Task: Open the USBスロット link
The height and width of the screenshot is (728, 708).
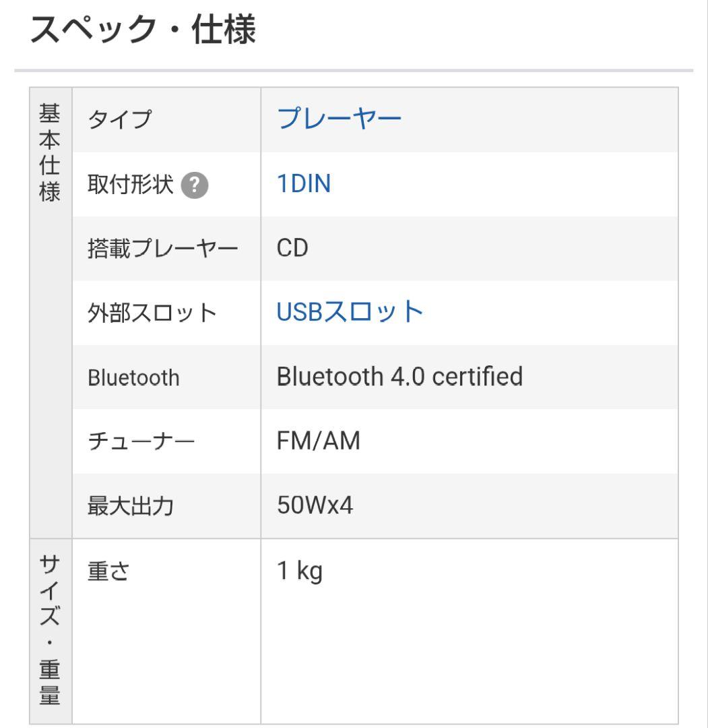Action: tap(350, 312)
